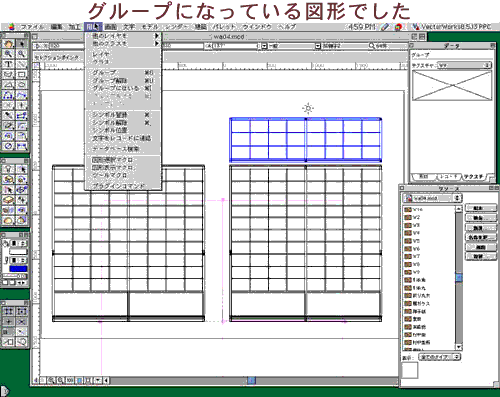Click the blue pen color swatch
Image resolution: width=500 pixels, height=397 pixels.
pyautogui.click(x=18, y=269)
